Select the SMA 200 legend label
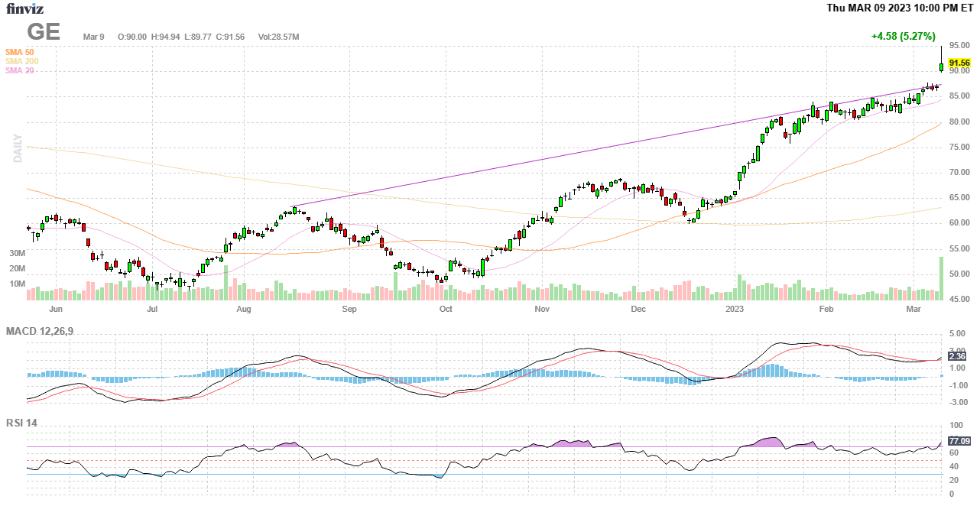This screenshot has height=506, width=980. pyautogui.click(x=21, y=61)
